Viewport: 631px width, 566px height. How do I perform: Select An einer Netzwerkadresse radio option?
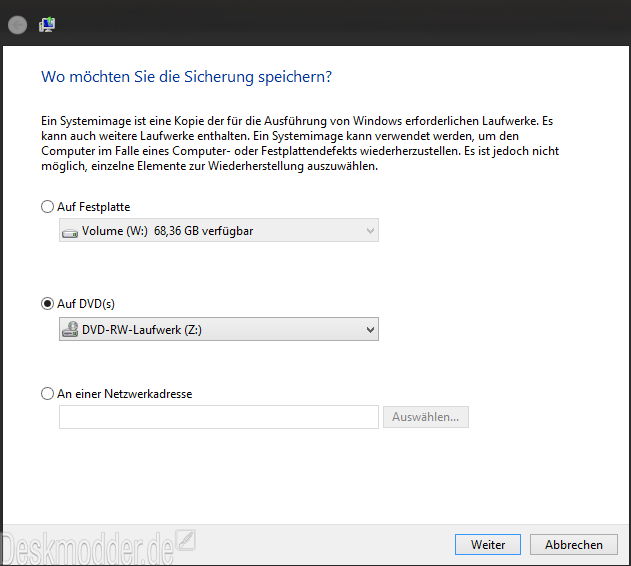(47, 393)
